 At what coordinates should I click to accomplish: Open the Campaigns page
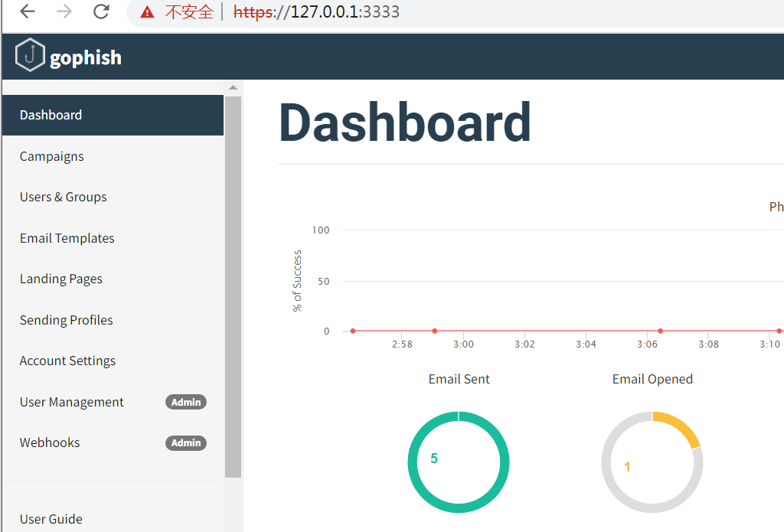pos(51,156)
